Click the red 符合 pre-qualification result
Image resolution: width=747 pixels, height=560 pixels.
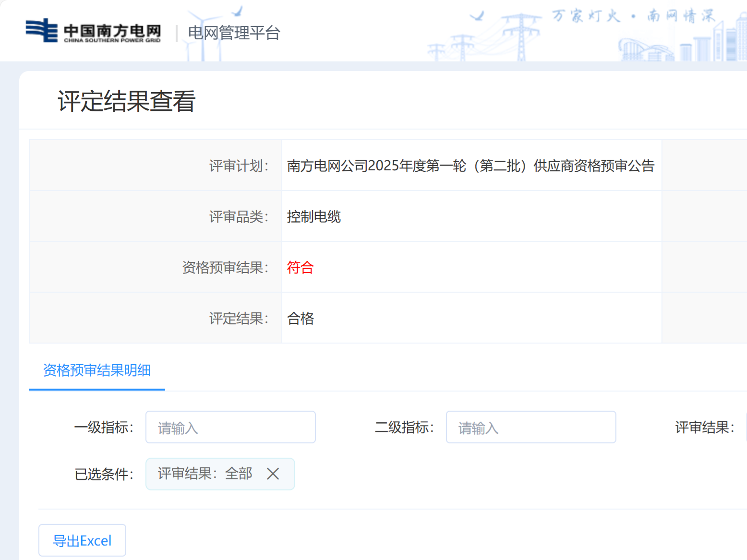point(300,267)
